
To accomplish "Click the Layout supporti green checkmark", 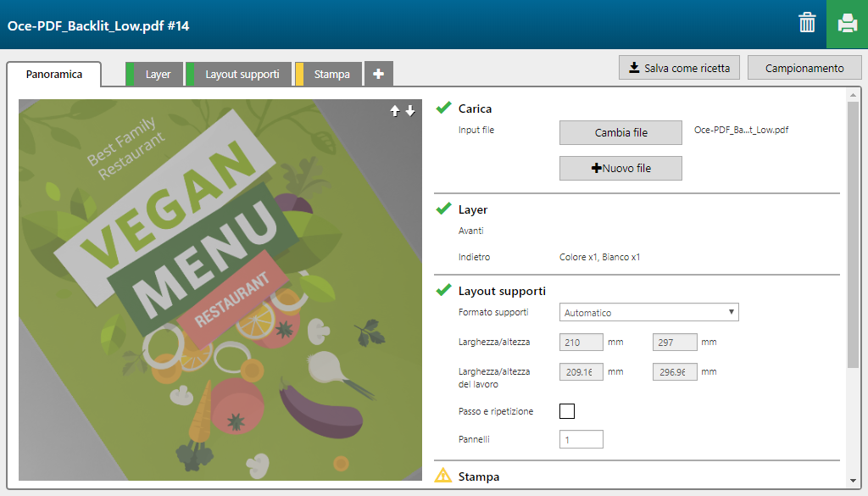I will [444, 290].
